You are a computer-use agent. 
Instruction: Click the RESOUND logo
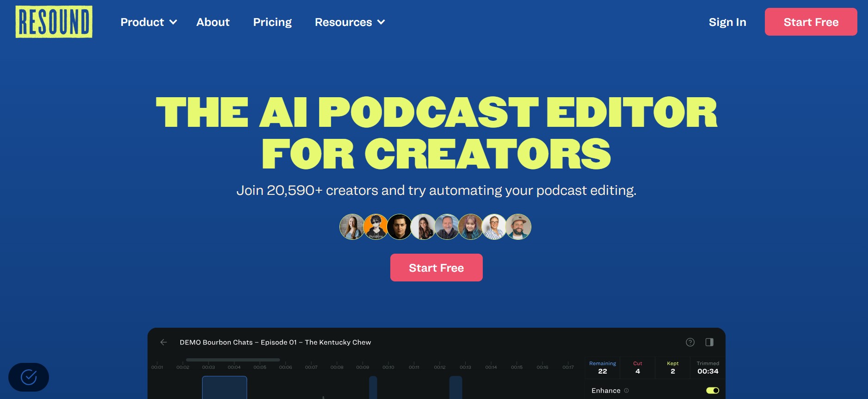coord(54,22)
